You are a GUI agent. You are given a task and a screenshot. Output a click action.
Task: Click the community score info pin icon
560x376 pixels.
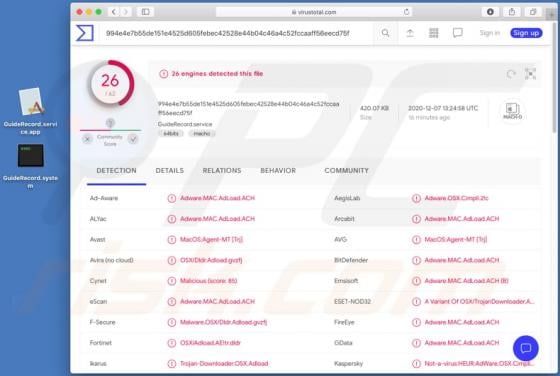[x=110, y=123]
